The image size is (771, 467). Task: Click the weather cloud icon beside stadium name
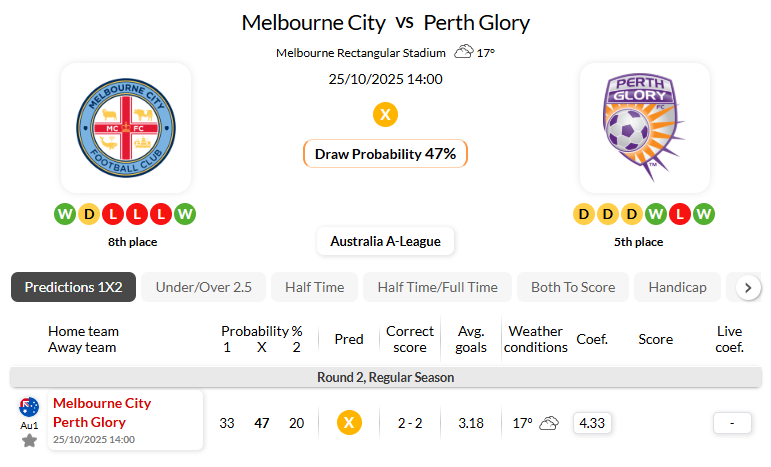point(464,52)
